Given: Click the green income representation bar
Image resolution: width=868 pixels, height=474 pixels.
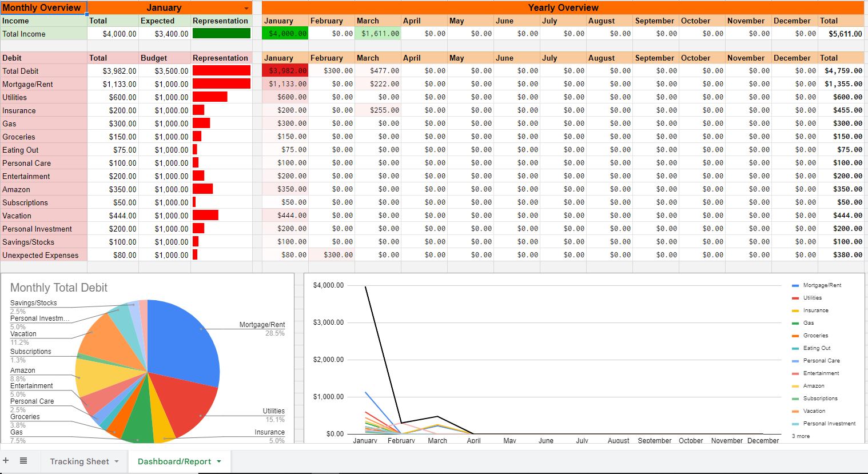Looking at the screenshot, I should tap(221, 34).
